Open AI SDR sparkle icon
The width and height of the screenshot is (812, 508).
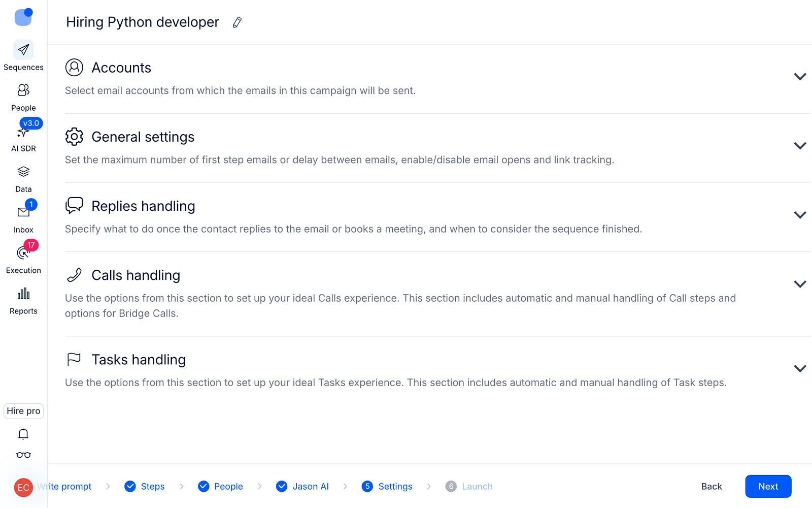point(22,133)
